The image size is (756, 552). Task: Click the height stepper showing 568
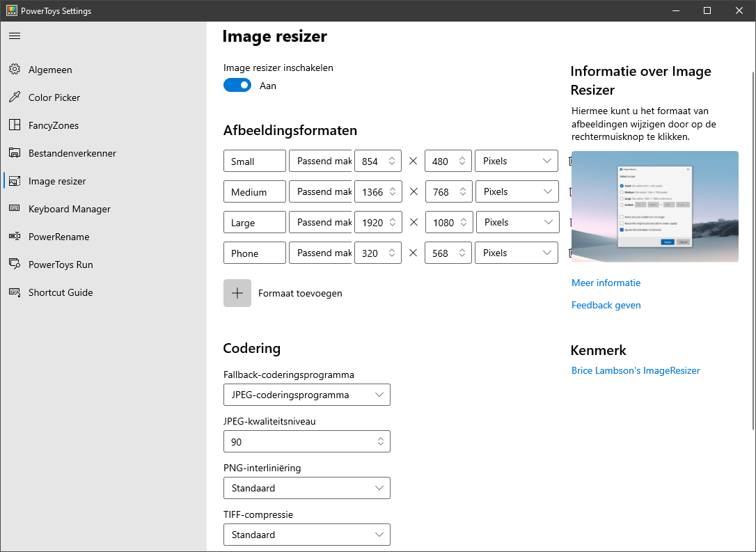coord(448,253)
